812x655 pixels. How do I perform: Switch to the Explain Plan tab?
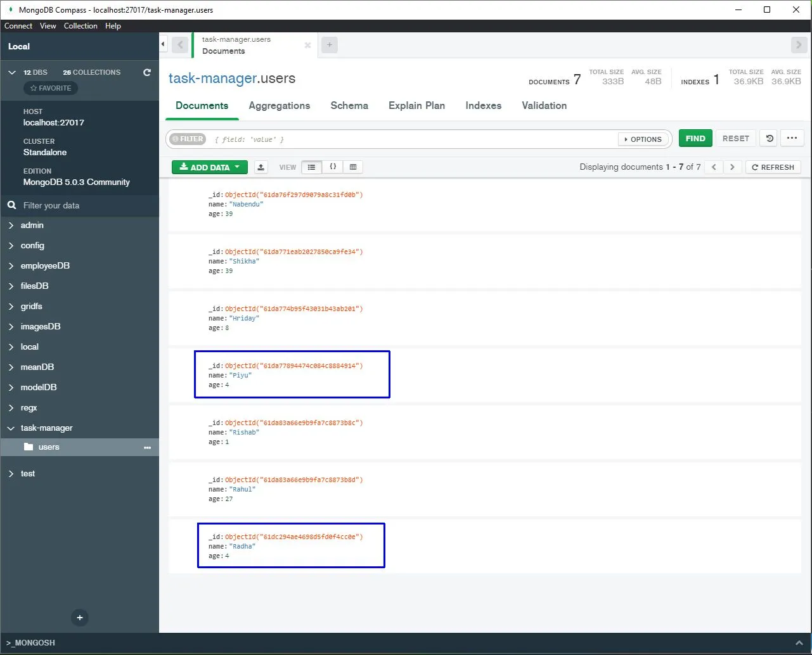pyautogui.click(x=416, y=106)
